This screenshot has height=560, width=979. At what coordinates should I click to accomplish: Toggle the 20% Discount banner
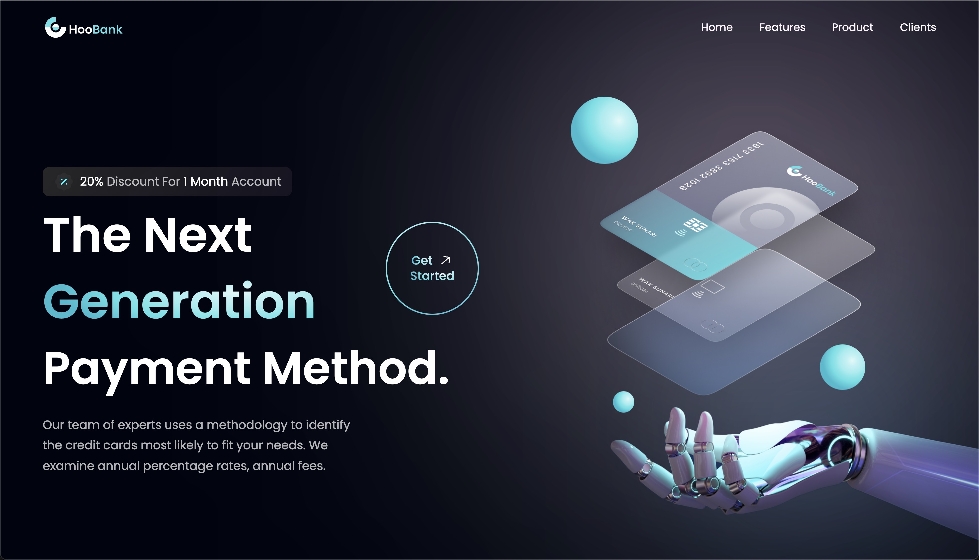pos(167,181)
